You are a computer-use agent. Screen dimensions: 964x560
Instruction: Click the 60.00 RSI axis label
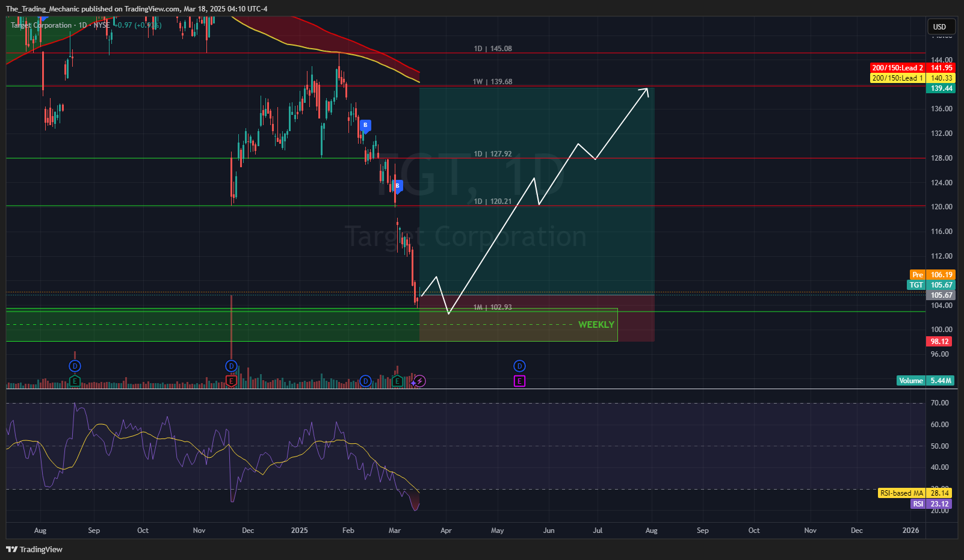[x=940, y=425]
